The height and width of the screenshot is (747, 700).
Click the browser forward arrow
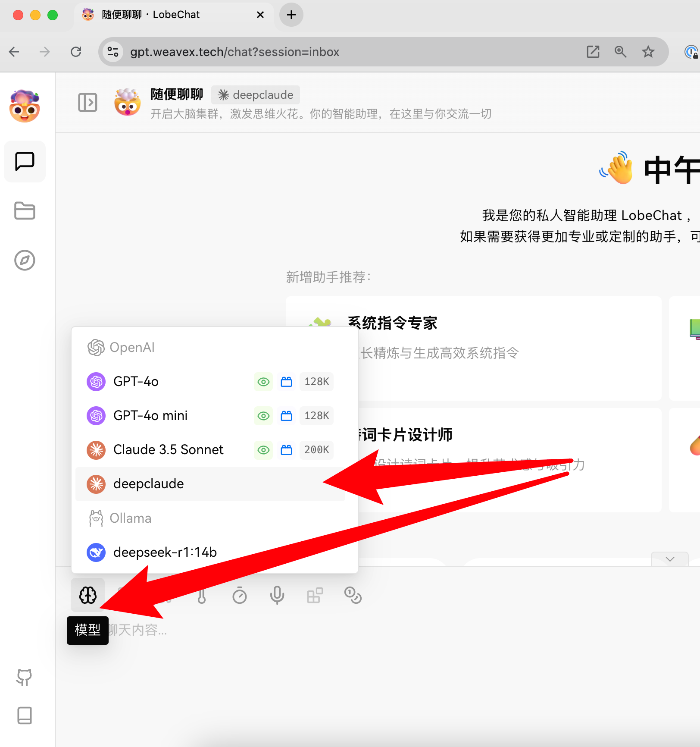(45, 52)
